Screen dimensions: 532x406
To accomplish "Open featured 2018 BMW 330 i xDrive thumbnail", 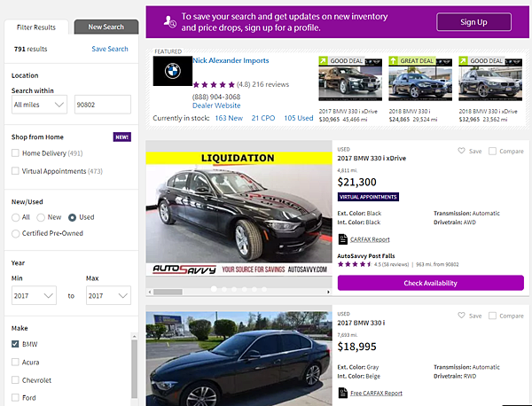I will click(x=490, y=79).
